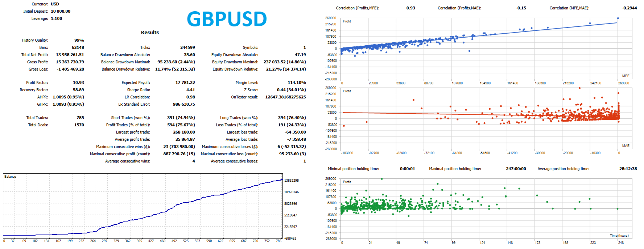This screenshot has width=644, height=249.
Task: Select Expected Payoff value 17 781.22
Action: [185, 83]
